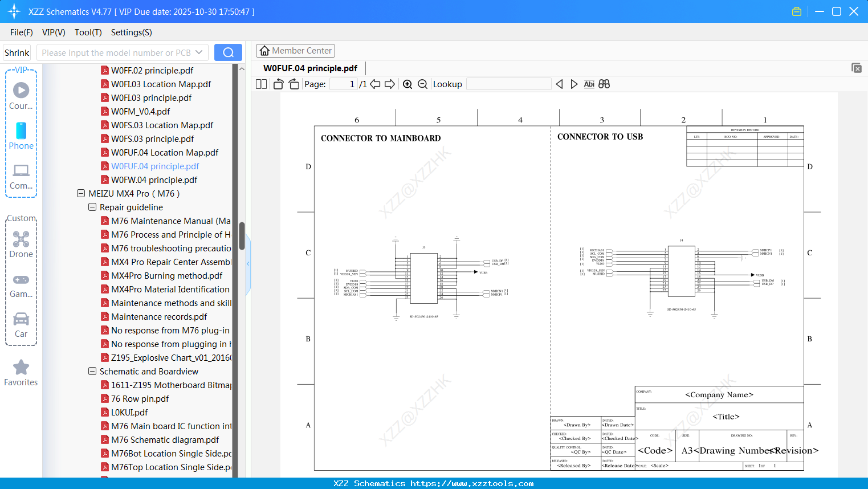The height and width of the screenshot is (489, 868).
Task: Click the blue search button
Action: [x=228, y=52]
